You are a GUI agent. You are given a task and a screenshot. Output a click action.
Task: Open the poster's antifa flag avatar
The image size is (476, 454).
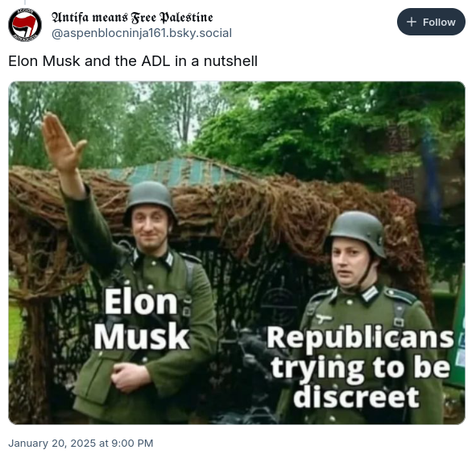[25, 25]
